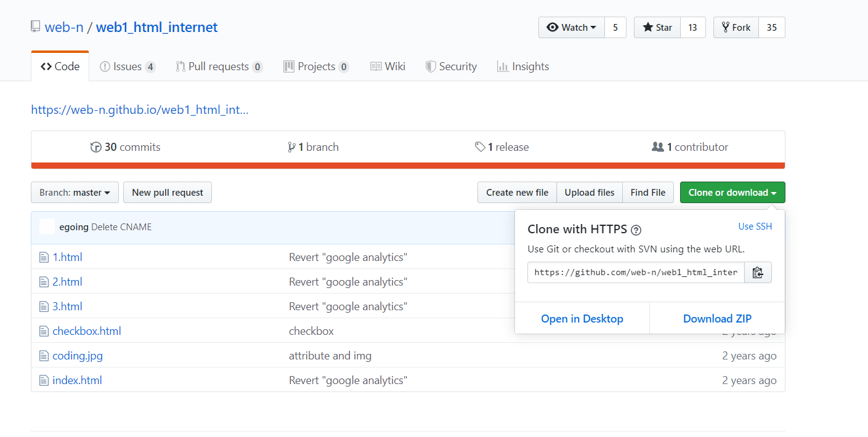Open the Pull requests tab
868x437 pixels.
pyautogui.click(x=219, y=66)
